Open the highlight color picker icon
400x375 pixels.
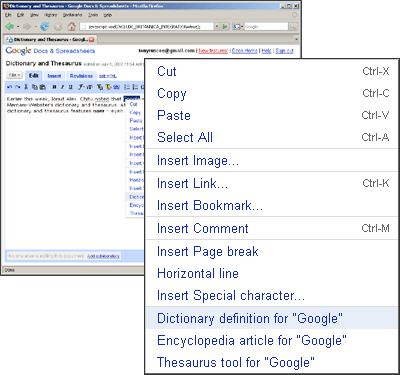click(109, 87)
